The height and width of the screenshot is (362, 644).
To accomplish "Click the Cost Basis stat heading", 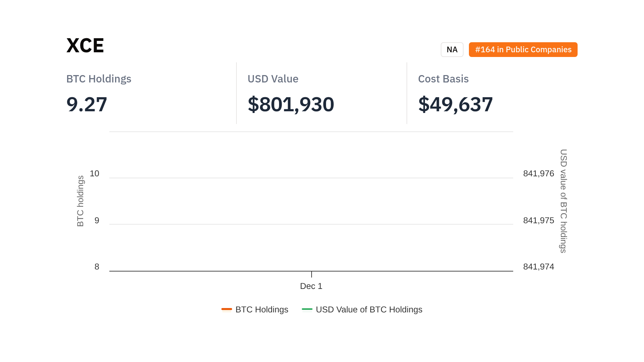I will (x=443, y=79).
